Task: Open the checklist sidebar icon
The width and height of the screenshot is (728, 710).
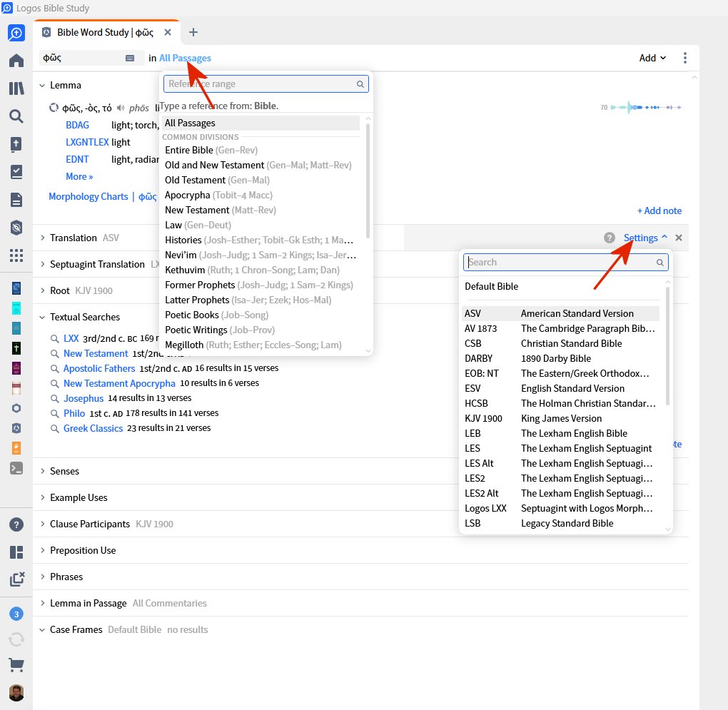Action: 16,172
